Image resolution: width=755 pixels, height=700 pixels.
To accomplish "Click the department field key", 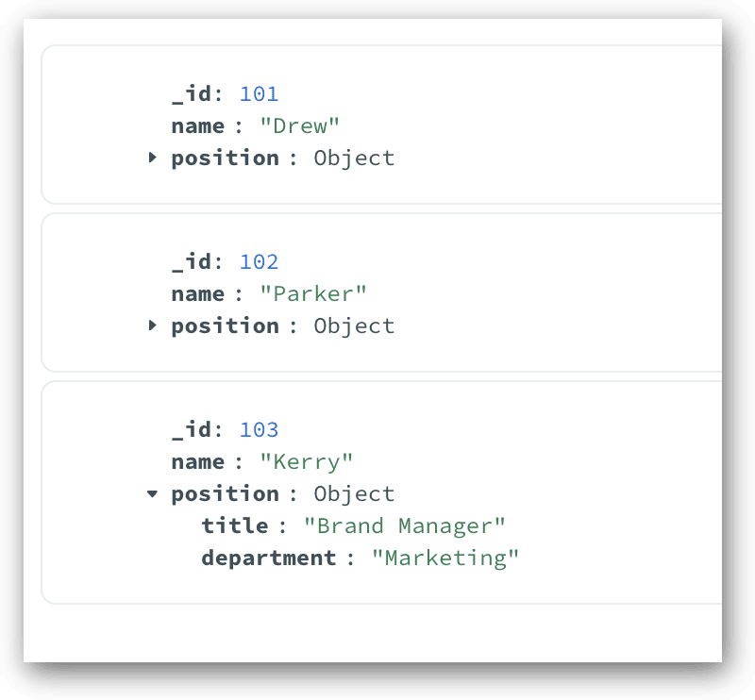I will point(269,558).
